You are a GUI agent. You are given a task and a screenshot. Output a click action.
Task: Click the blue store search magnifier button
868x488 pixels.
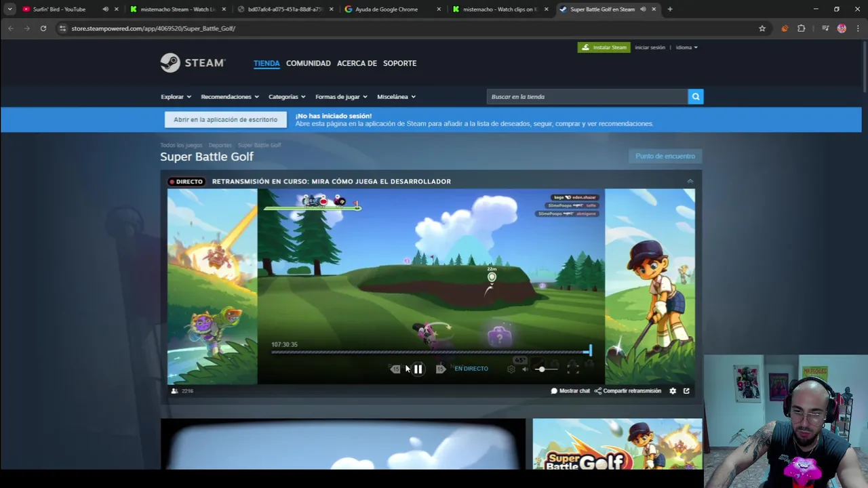point(696,97)
